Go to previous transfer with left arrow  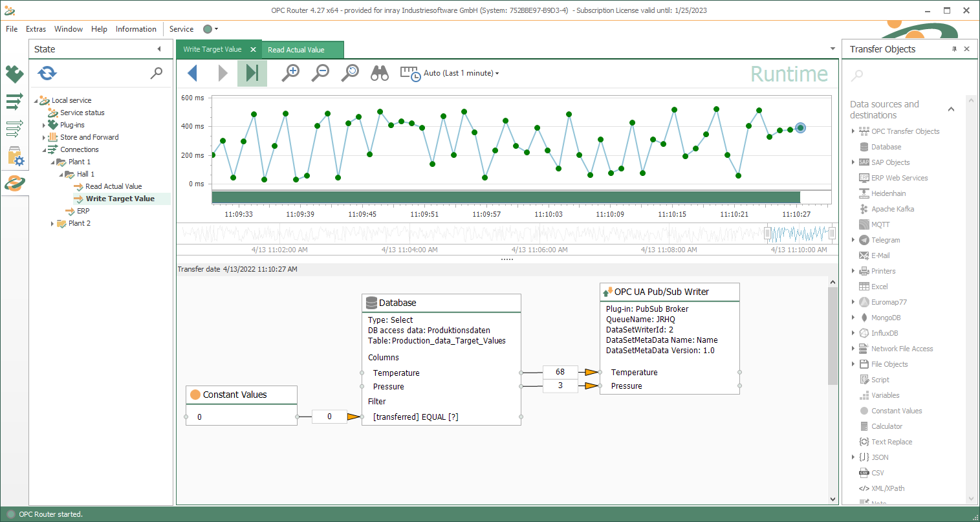pos(192,73)
